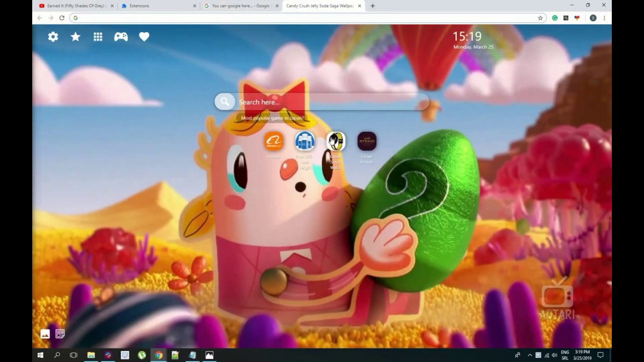Open the taskbar language indicator ENG SRL
The image size is (644, 362).
pyautogui.click(x=565, y=355)
